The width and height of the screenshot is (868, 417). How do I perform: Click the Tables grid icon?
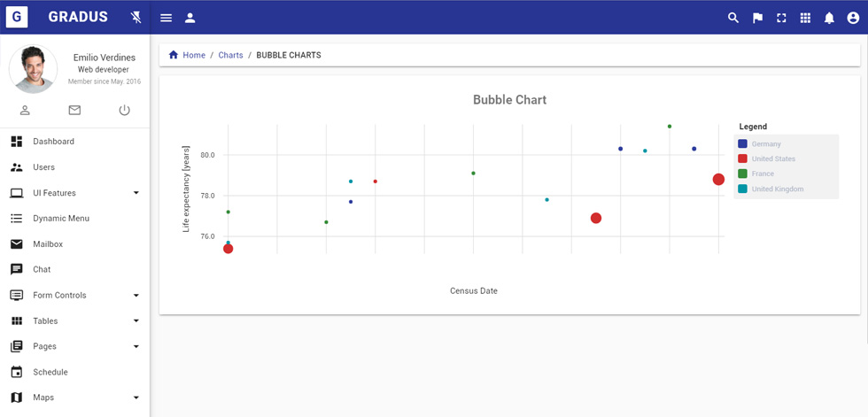tap(17, 320)
